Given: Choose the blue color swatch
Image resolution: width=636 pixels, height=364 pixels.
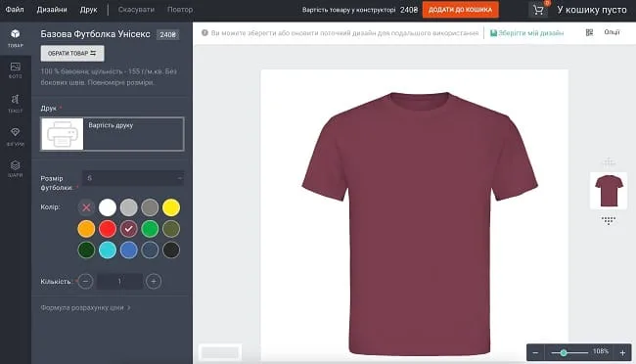Looking at the screenshot, I should (x=128, y=250).
